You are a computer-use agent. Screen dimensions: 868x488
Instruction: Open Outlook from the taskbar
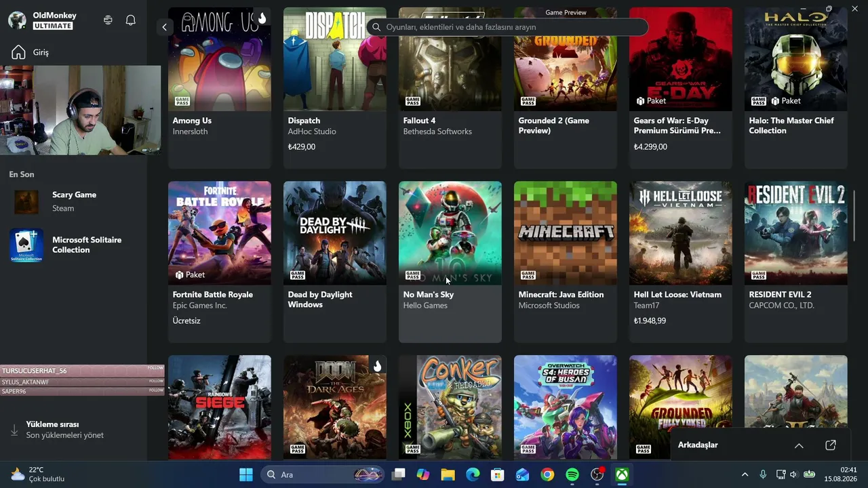(x=522, y=474)
